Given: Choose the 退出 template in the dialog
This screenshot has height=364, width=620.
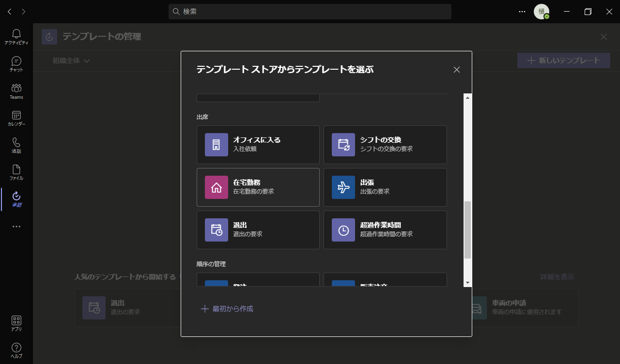Looking at the screenshot, I should pyautogui.click(x=258, y=230).
